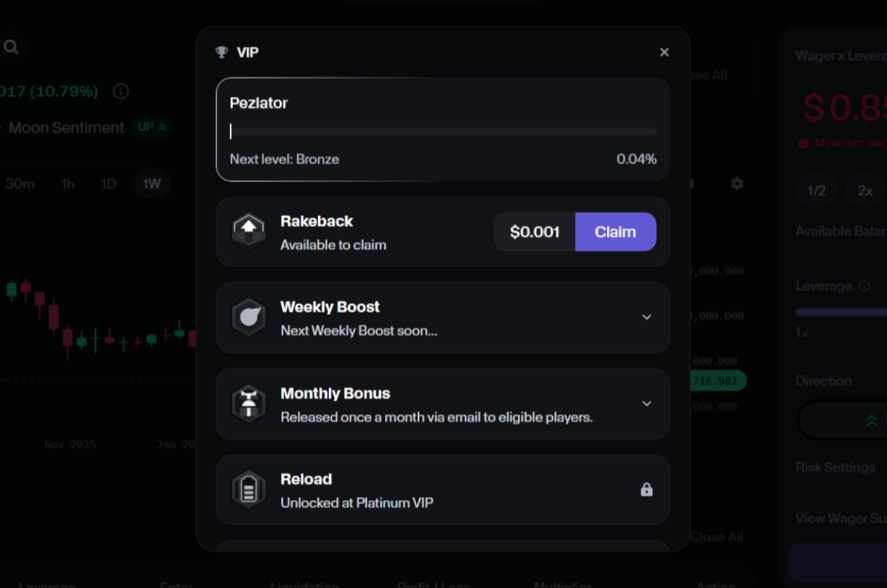Image resolution: width=887 pixels, height=588 pixels.
Task: Click the Reload lock icon
Action: point(646,490)
